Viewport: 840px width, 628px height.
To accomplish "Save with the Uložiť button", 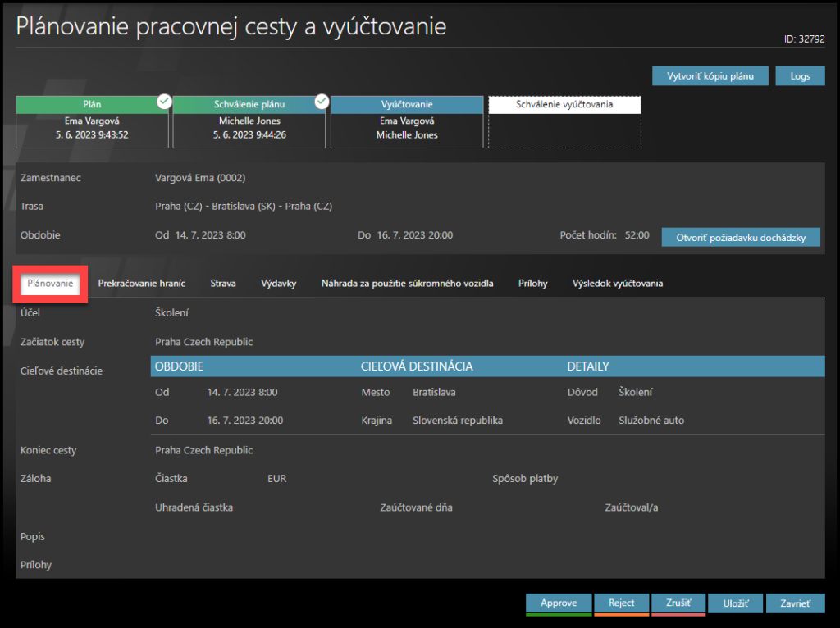I will 735,603.
